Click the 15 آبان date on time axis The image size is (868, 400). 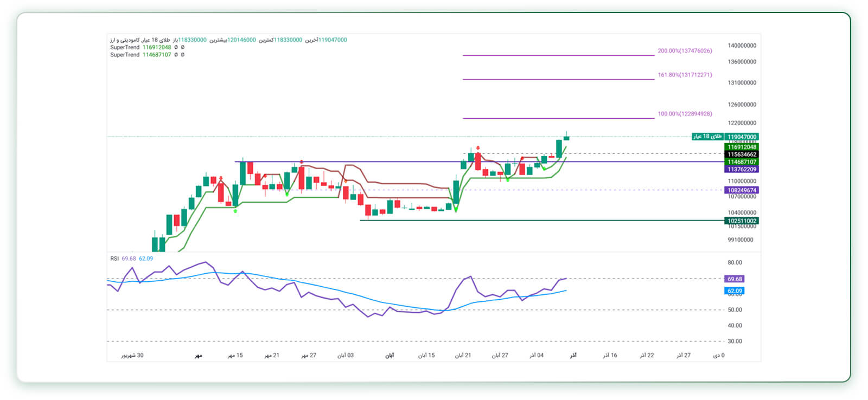(426, 356)
